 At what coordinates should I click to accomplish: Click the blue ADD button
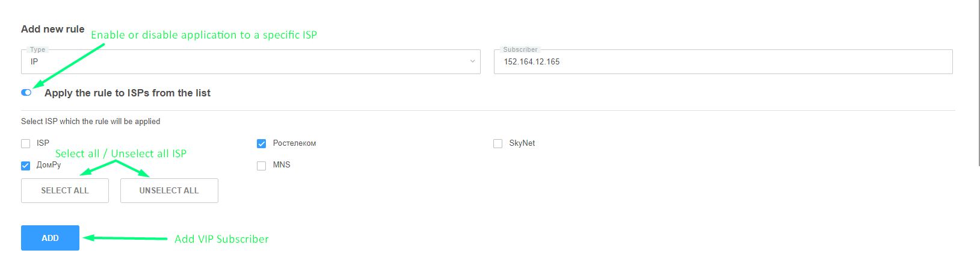50,238
